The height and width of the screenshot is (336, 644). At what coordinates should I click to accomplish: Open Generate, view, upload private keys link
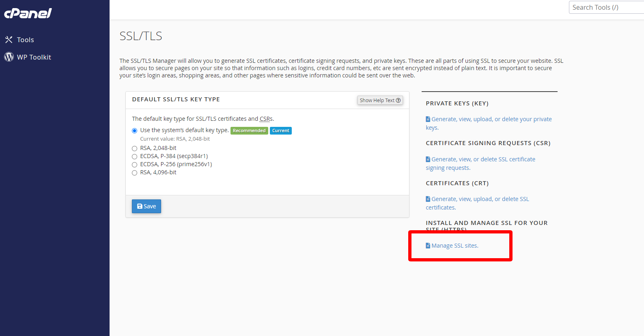click(x=491, y=119)
